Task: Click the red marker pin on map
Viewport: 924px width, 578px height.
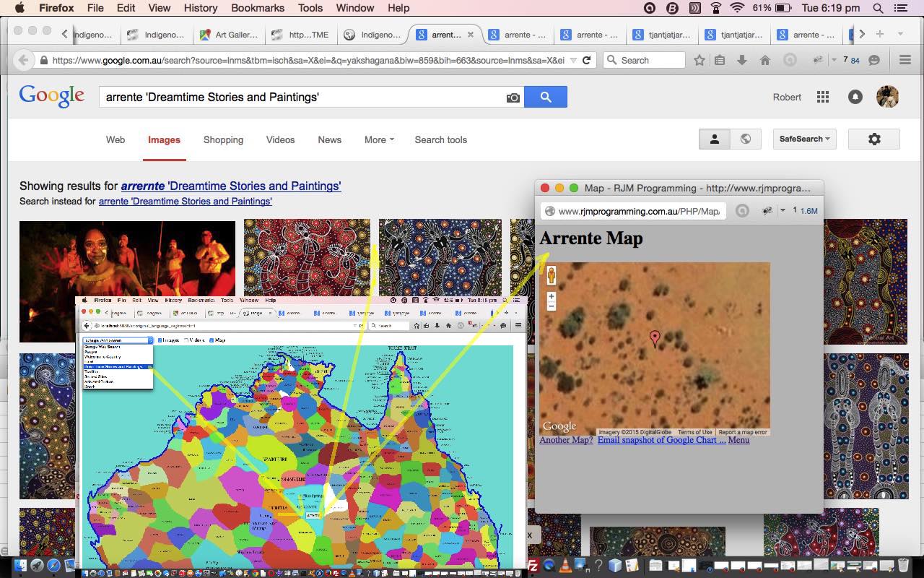Action: click(655, 338)
